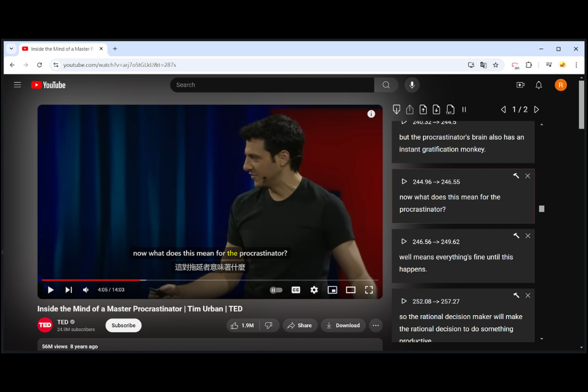
Task: Open the Chrome three-dot menu
Action: coord(577,65)
